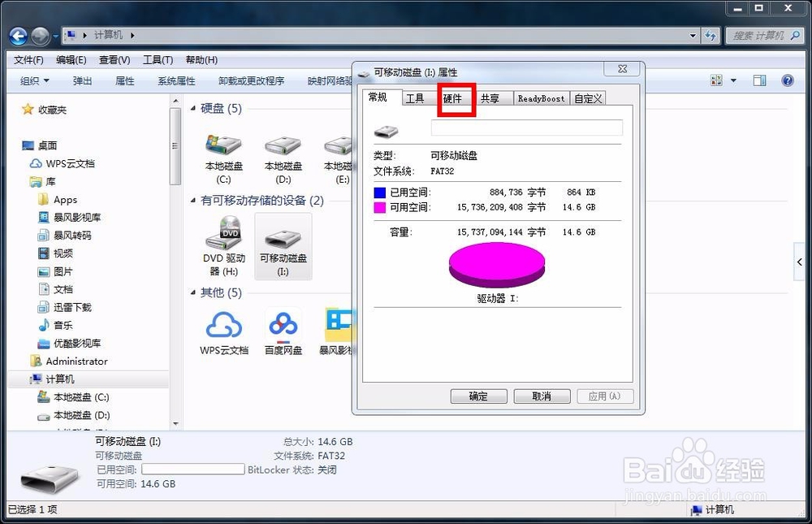The height and width of the screenshot is (524, 812).
Task: Open the 工具(T) menu
Action: (x=158, y=60)
